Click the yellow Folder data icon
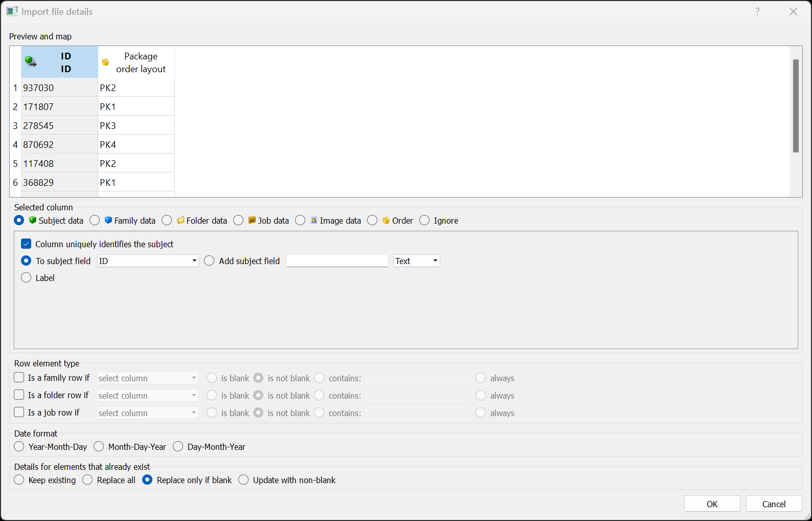 click(181, 220)
